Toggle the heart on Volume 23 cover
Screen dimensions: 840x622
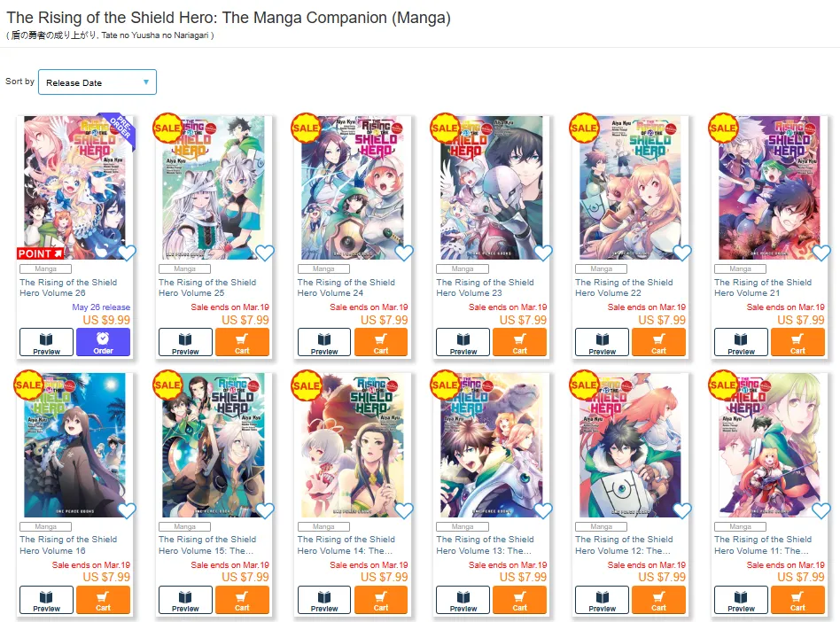(542, 253)
